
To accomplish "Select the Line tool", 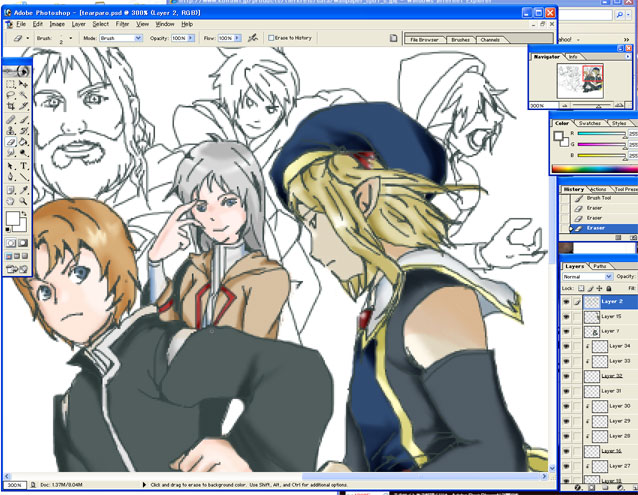I will (23, 177).
